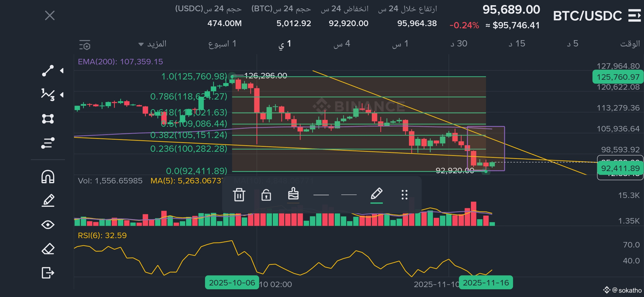Select the 1 اسبوع weekly interval
Viewport: 644px width, 297px height.
(222, 44)
